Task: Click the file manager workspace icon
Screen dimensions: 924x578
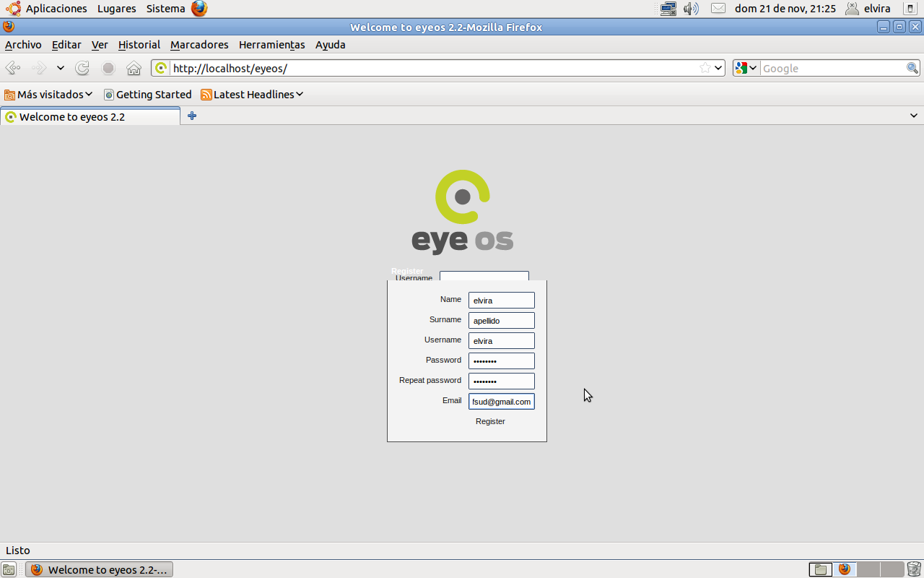Action: tap(820, 569)
